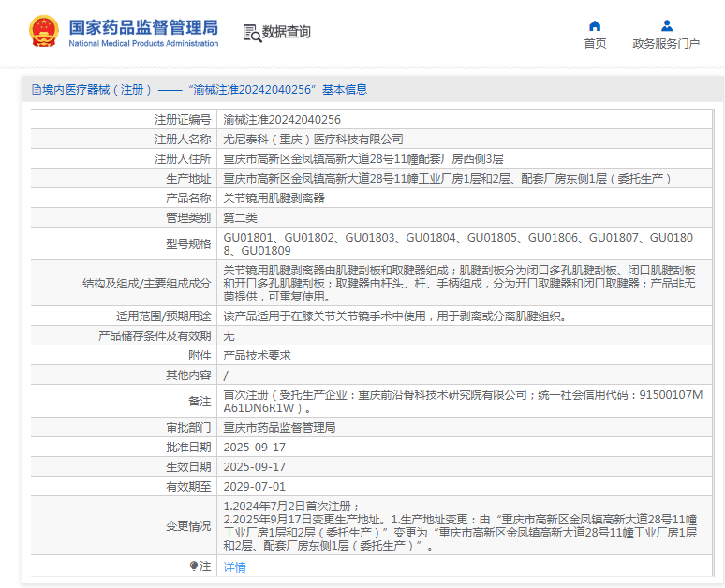Viewport: 725px width, 588px height.
Task: Click the national emblem logo
Action: (42, 32)
